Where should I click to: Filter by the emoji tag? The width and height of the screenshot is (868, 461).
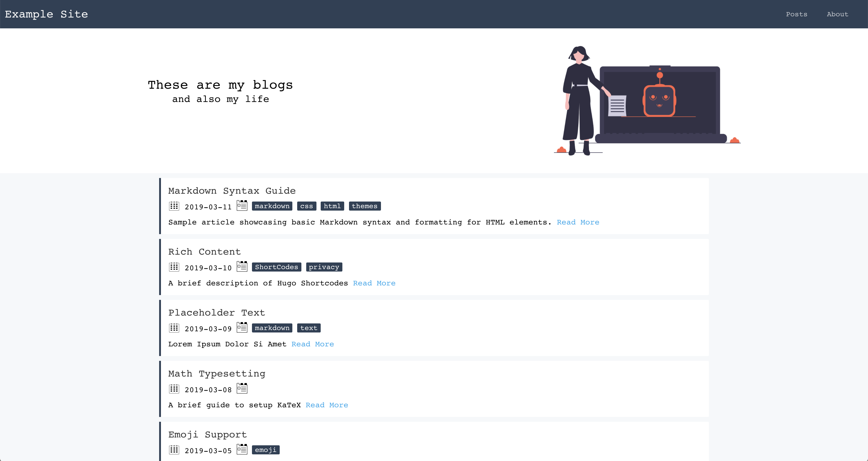click(266, 450)
